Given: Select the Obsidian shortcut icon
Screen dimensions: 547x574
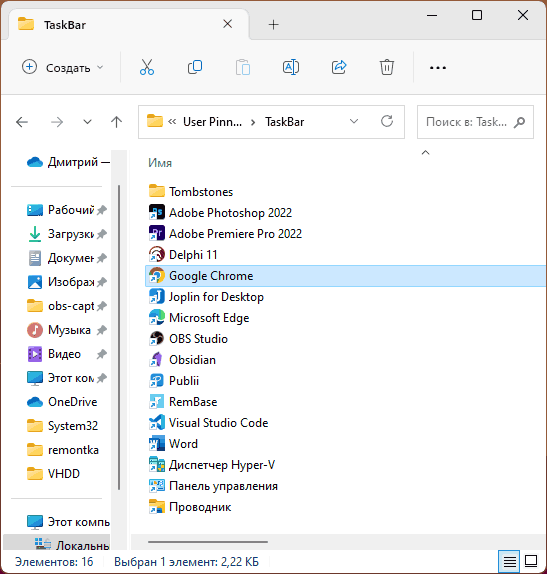Looking at the screenshot, I should pyautogui.click(x=157, y=359).
